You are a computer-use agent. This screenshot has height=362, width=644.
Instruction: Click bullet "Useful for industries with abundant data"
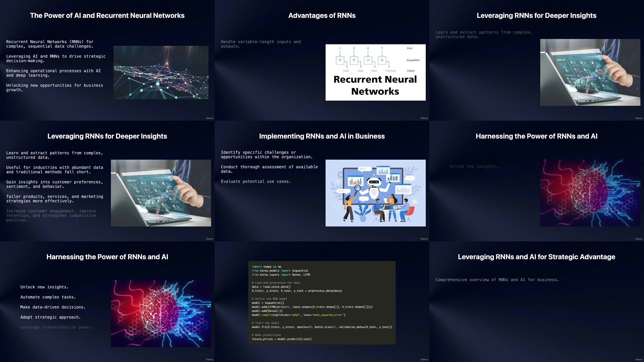click(x=54, y=170)
